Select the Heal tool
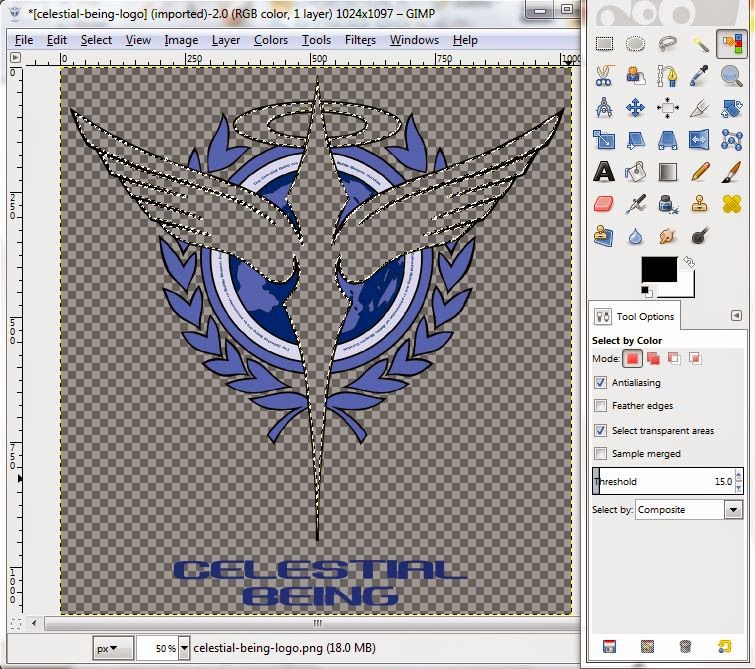Viewport: 755px width, 669px height. point(732,204)
